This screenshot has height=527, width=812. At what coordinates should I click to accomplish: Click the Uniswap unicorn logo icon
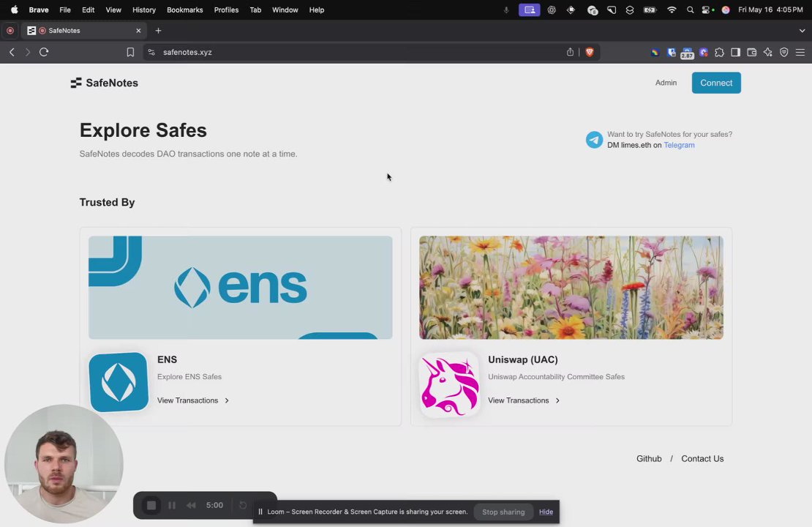(449, 384)
